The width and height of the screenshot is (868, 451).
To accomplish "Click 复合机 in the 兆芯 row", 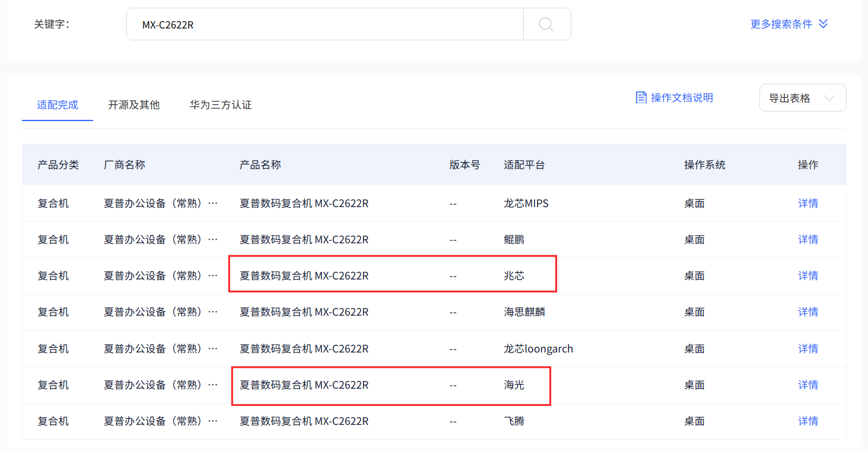I will [53, 276].
